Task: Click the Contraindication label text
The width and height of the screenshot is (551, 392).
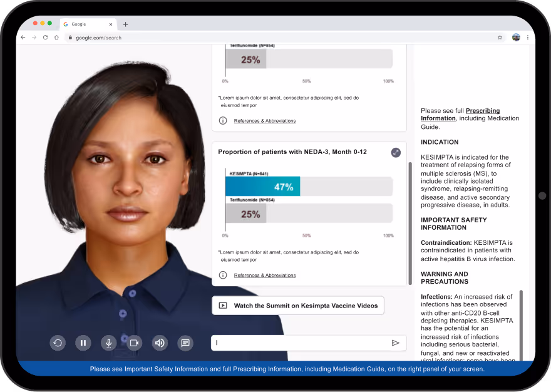Action: click(446, 242)
